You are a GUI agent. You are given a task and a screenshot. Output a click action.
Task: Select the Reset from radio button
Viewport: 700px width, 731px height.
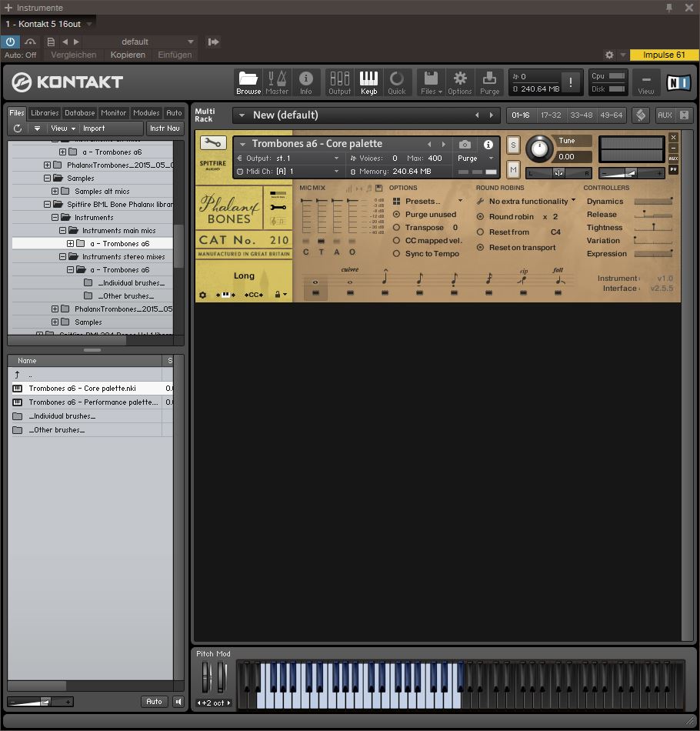pyautogui.click(x=480, y=232)
